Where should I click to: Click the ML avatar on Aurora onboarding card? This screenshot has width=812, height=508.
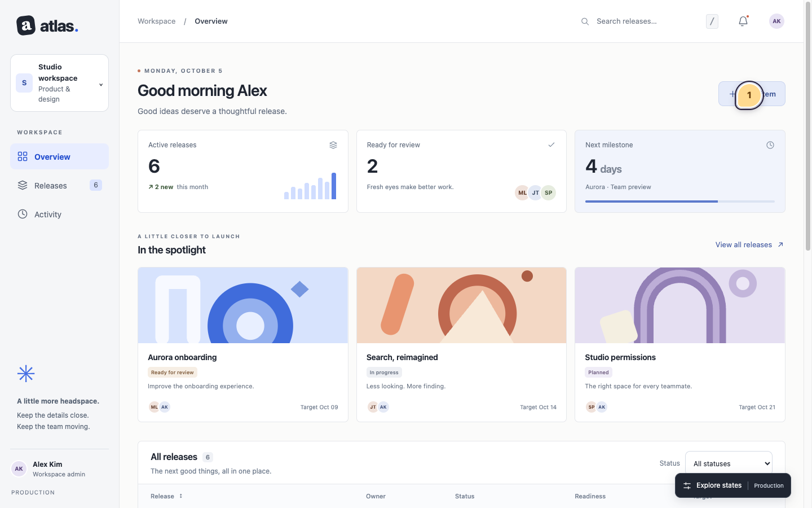(x=154, y=407)
